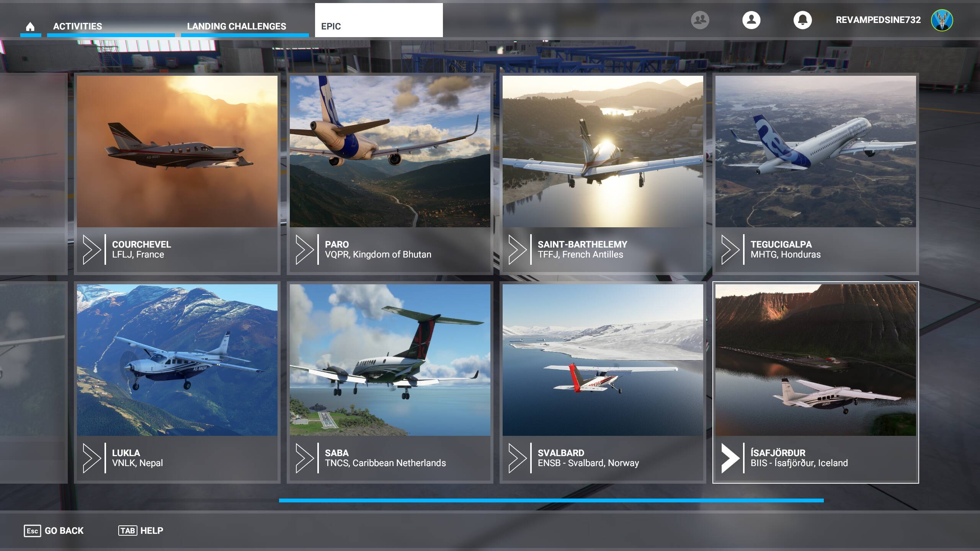Image resolution: width=980 pixels, height=551 pixels.
Task: Click the Saint-Barthelemy double-chevron arrow icon
Action: tap(517, 249)
